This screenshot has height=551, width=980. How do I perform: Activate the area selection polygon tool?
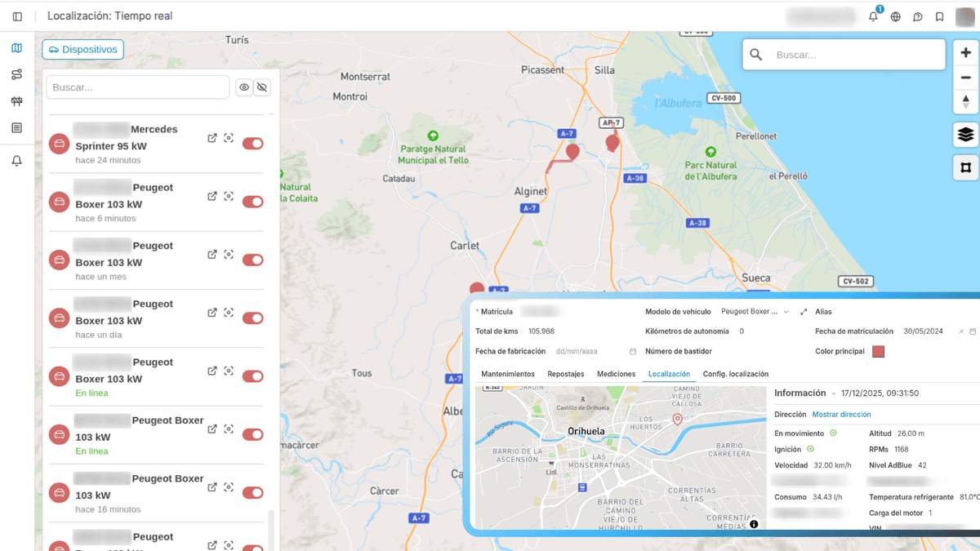966,167
